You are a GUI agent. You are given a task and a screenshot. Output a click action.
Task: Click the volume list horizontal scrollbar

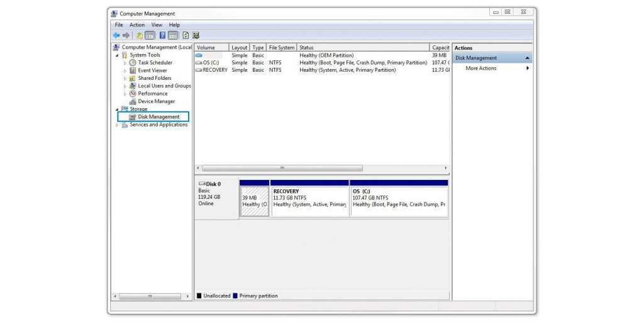(322, 168)
